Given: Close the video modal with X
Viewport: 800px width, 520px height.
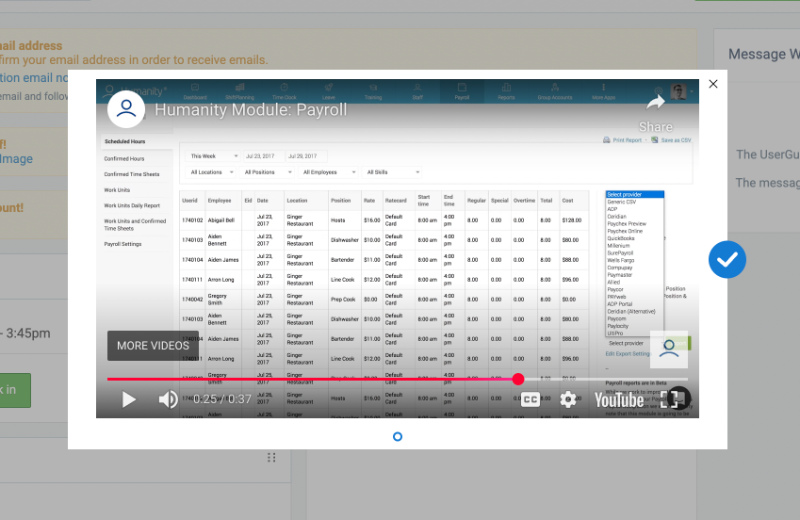Looking at the screenshot, I should [x=713, y=84].
